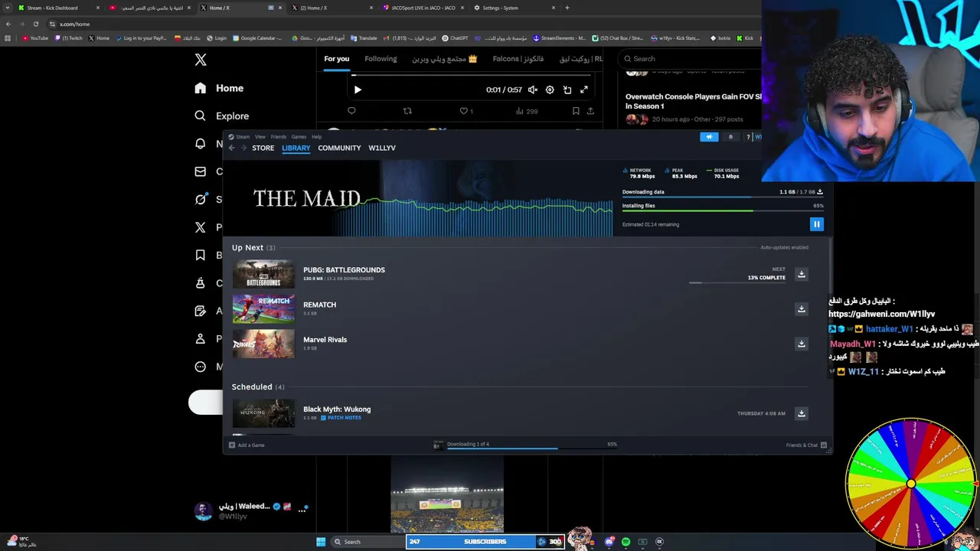
Task: Click the REMATCH game thumbnail
Action: pos(263,309)
